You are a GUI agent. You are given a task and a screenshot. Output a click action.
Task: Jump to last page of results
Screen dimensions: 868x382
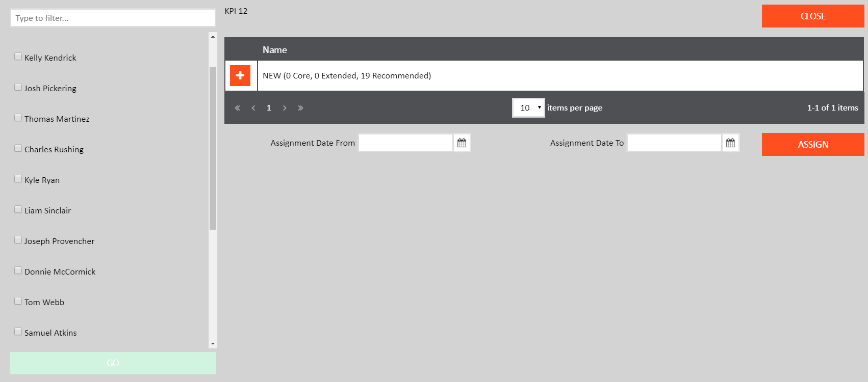(x=300, y=108)
